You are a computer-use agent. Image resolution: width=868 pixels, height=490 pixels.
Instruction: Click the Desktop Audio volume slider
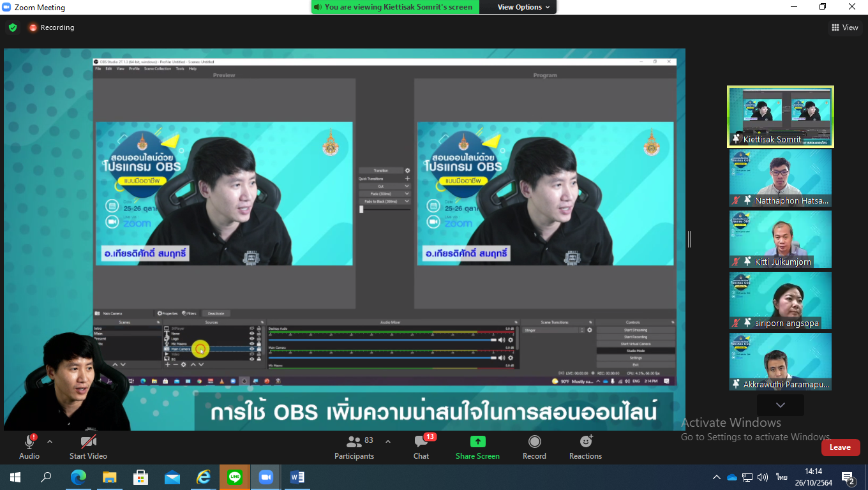point(382,340)
